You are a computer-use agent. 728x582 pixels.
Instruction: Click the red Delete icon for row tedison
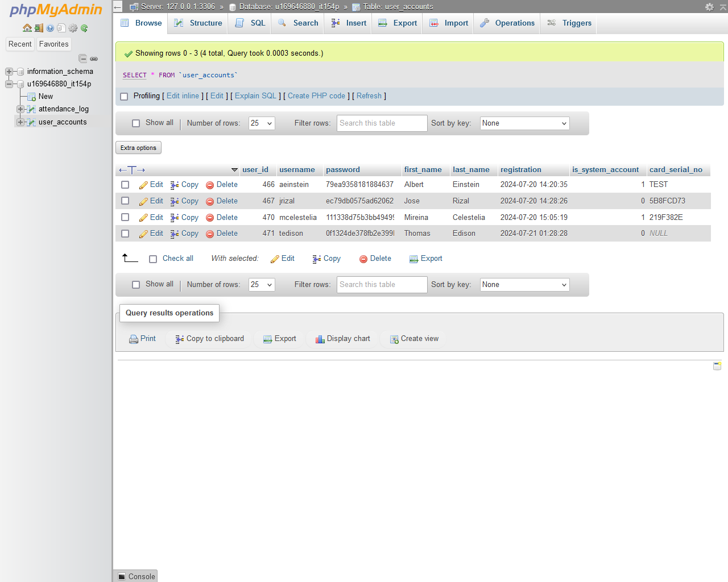pyautogui.click(x=210, y=234)
